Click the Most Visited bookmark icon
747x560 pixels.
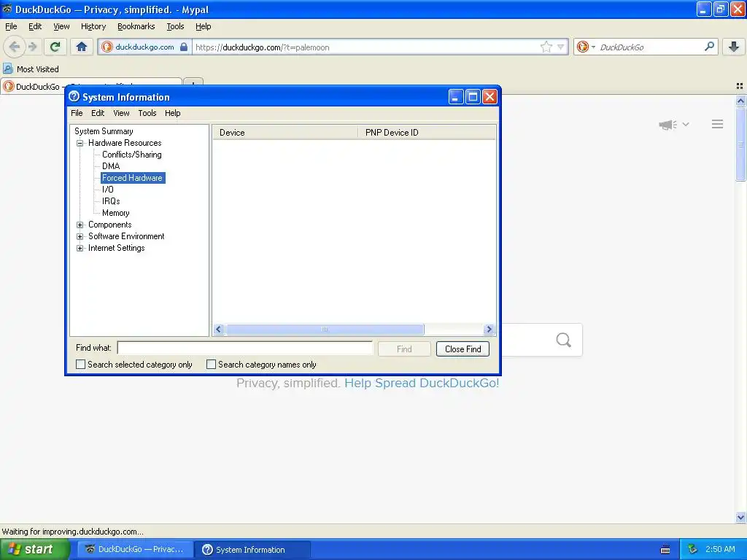(x=8, y=69)
